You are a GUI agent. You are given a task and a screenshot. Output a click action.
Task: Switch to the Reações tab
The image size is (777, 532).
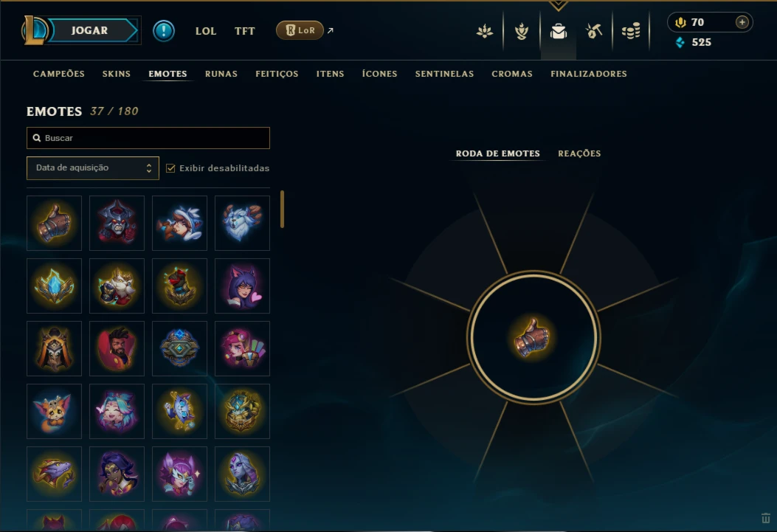tap(579, 153)
